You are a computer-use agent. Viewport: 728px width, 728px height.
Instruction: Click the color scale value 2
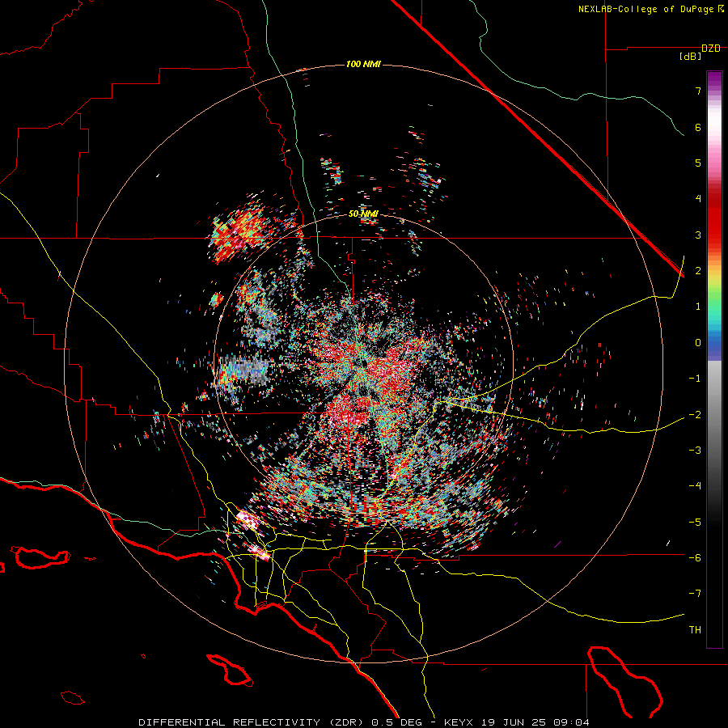point(698,271)
